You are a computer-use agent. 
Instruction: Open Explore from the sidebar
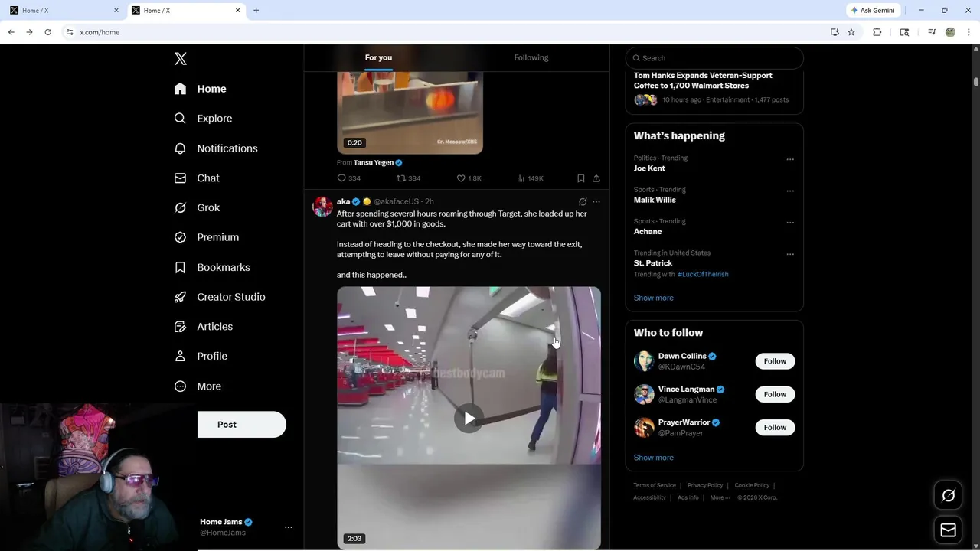coord(203,119)
